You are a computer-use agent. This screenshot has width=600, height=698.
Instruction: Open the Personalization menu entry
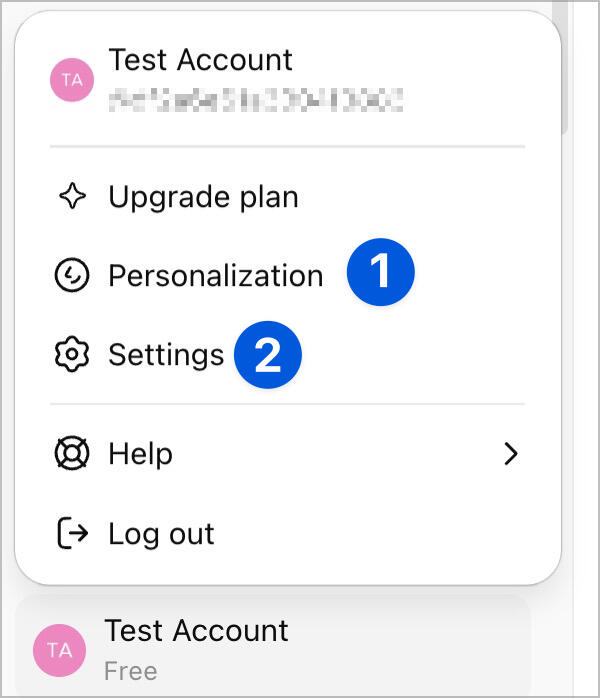(x=215, y=275)
